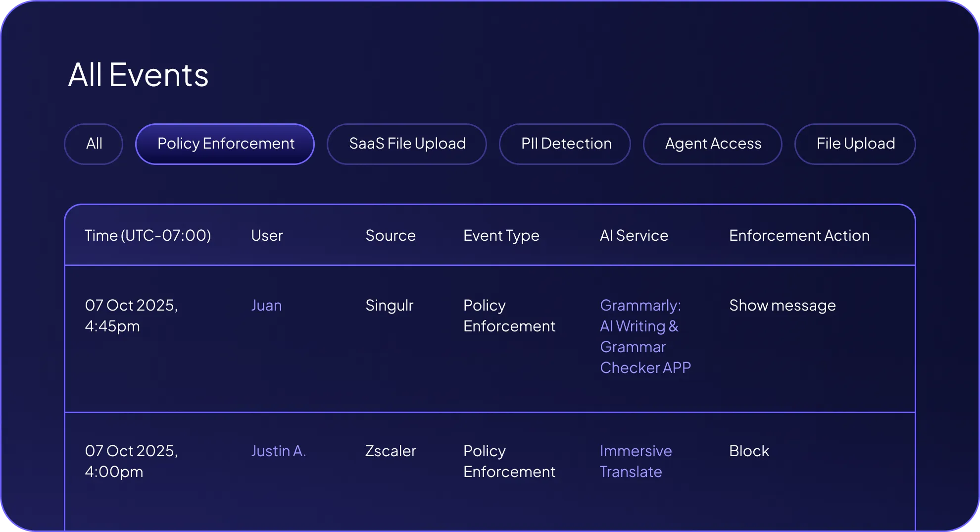This screenshot has width=980, height=532.
Task: Sort by the AI Service column
Action: (634, 236)
